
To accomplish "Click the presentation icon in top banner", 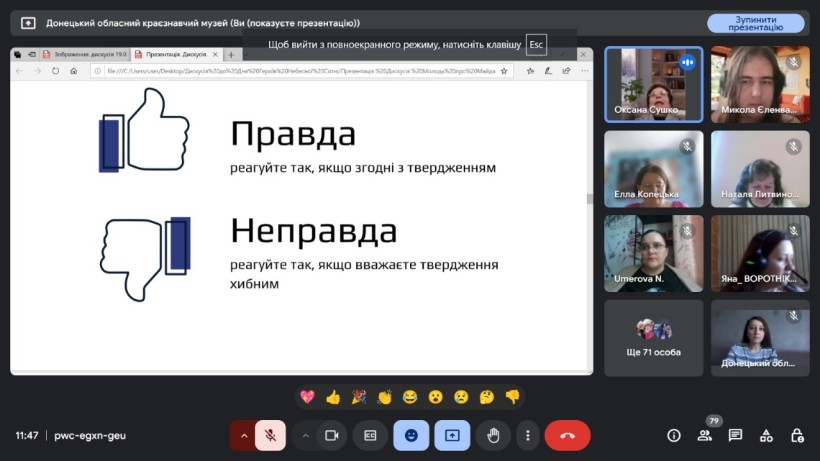I will point(28,23).
